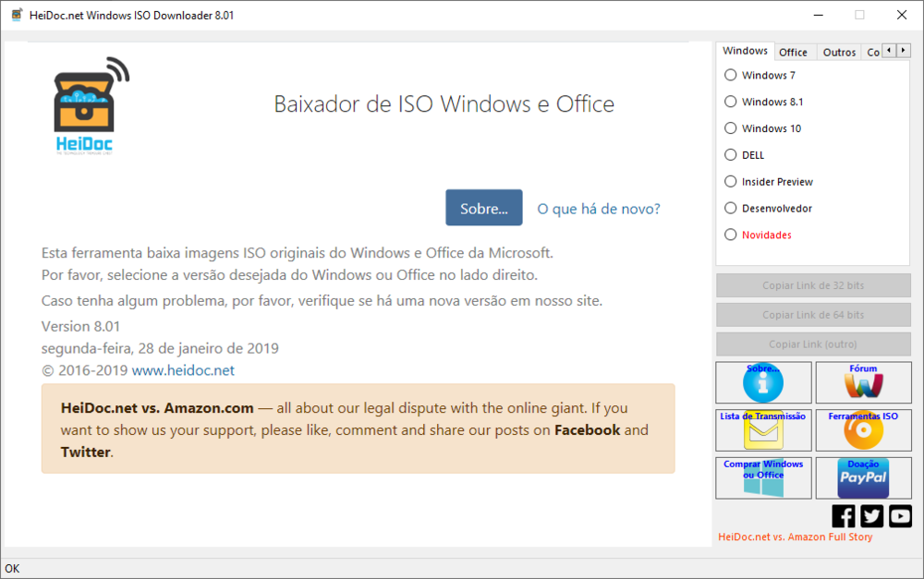924x579 pixels.
Task: Close the ISO Downloader window
Action: click(902, 15)
